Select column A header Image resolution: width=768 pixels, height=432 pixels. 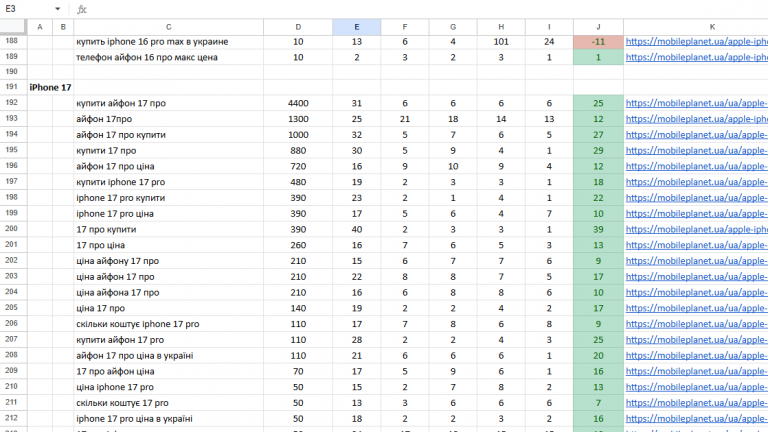pyautogui.click(x=40, y=27)
